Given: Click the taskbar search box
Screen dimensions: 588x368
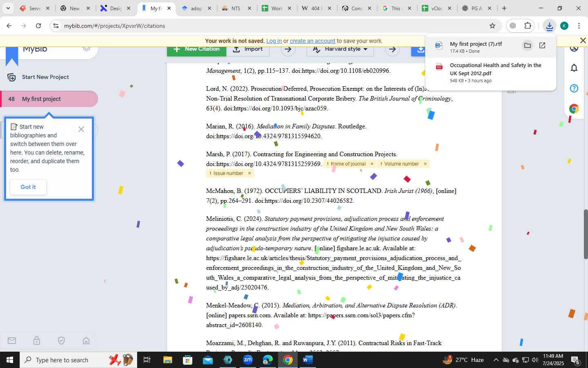Looking at the screenshot, I should (78, 360).
